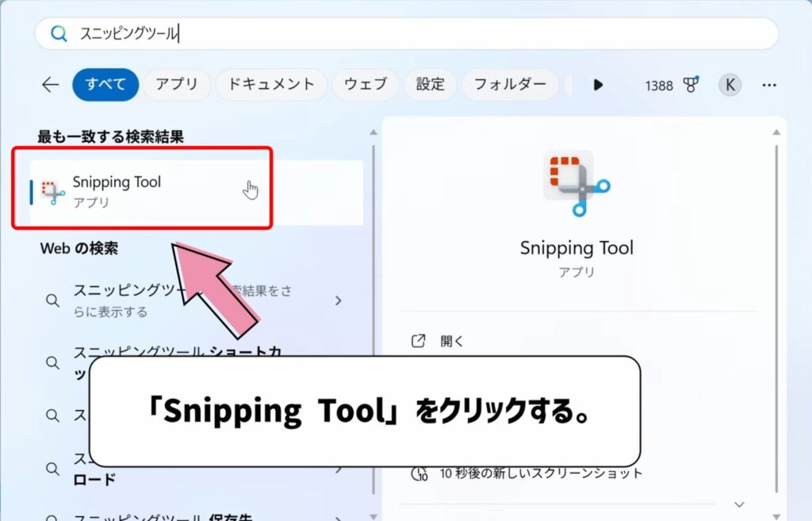Open the account avatar labeled K
Viewport: 812px width, 521px height.
(729, 85)
